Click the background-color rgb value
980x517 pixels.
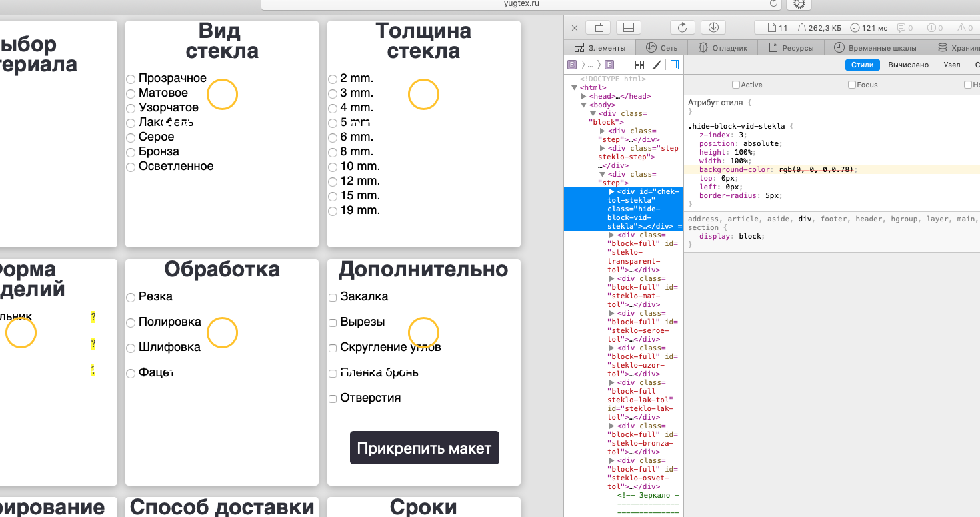point(817,169)
